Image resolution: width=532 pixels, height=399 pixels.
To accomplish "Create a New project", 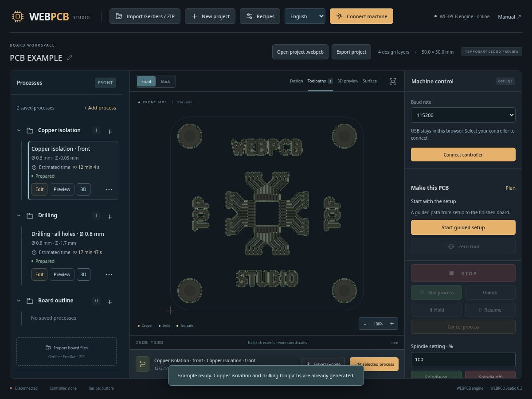I will click(x=211, y=16).
